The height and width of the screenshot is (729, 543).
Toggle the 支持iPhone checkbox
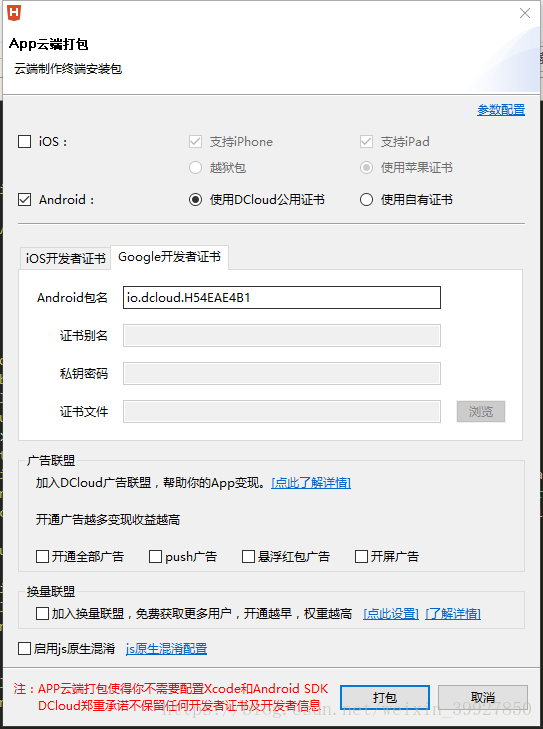pyautogui.click(x=195, y=141)
